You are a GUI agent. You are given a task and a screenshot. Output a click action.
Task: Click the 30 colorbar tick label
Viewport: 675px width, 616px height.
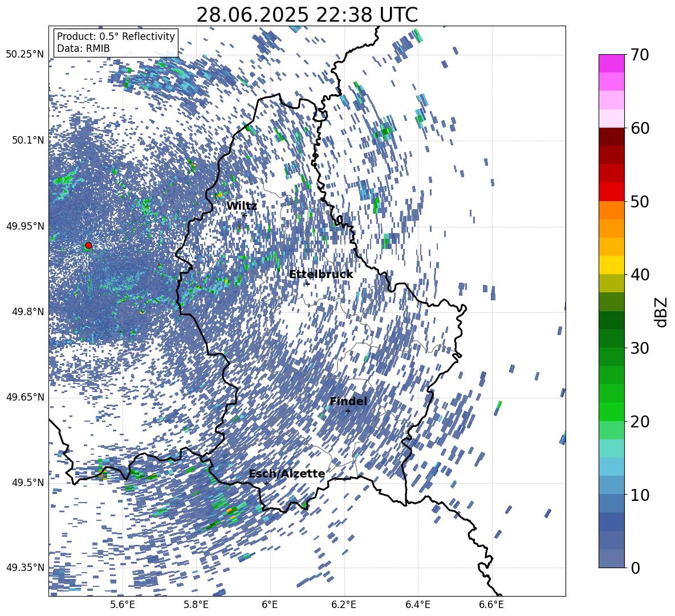pos(640,348)
